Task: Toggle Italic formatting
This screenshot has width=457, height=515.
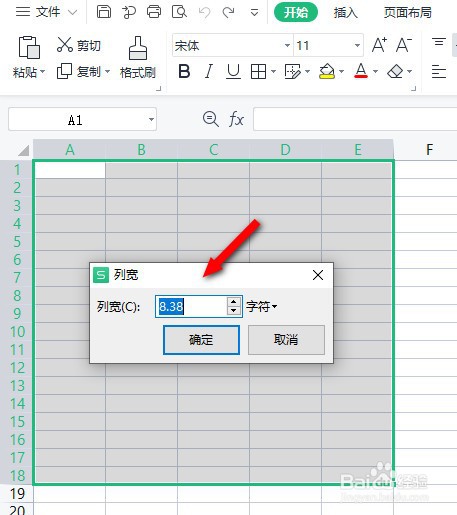Action: pos(209,71)
